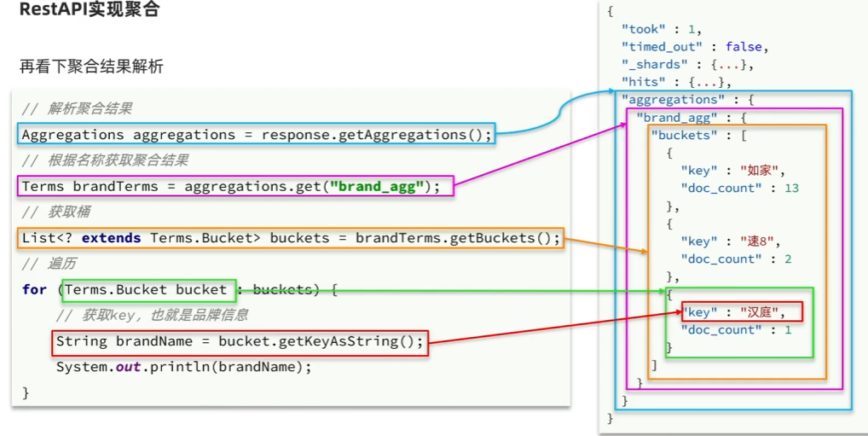Click the JSON line "key" : "速8"
This screenshot has height=436, width=868.
click(x=731, y=241)
